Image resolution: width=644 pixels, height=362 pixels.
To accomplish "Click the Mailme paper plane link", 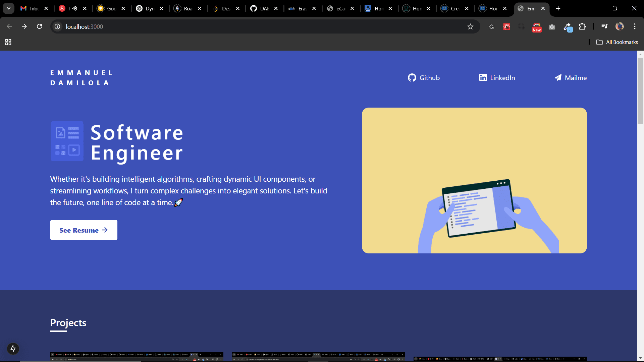I will (x=571, y=78).
